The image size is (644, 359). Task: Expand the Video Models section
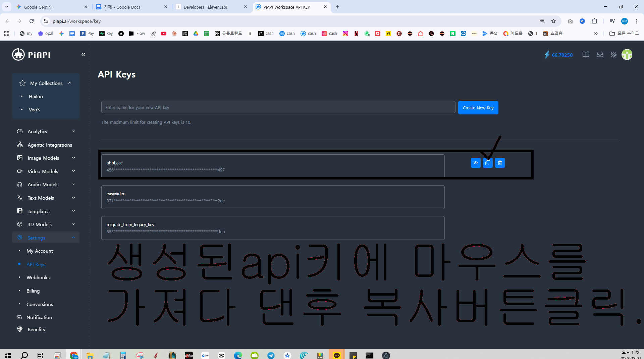[x=46, y=171]
